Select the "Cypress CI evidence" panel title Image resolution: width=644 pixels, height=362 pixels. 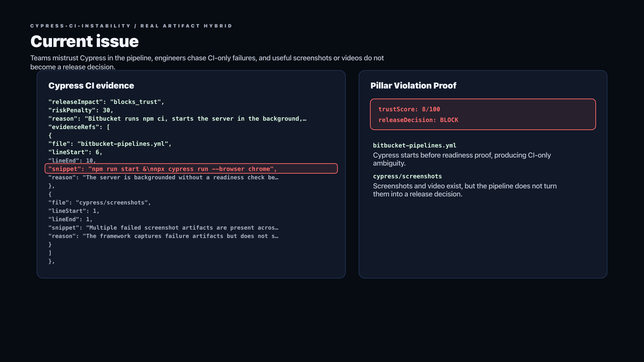pyautogui.click(x=91, y=85)
